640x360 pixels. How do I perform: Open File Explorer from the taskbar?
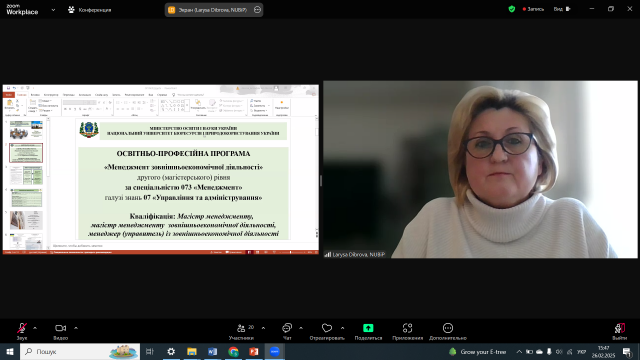192,351
